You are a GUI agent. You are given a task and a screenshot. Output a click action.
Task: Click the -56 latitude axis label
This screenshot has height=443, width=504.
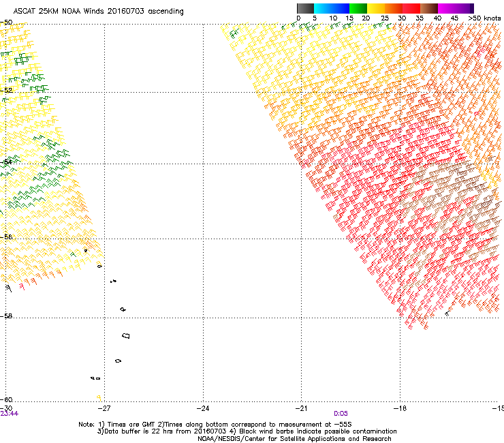[x=6, y=236]
